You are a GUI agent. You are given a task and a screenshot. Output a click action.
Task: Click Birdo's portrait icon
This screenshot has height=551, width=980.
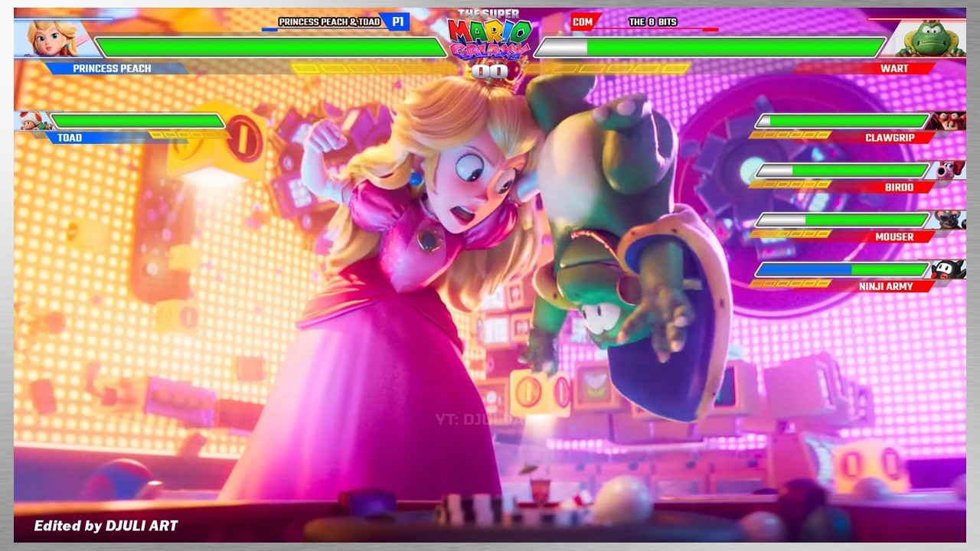(949, 170)
